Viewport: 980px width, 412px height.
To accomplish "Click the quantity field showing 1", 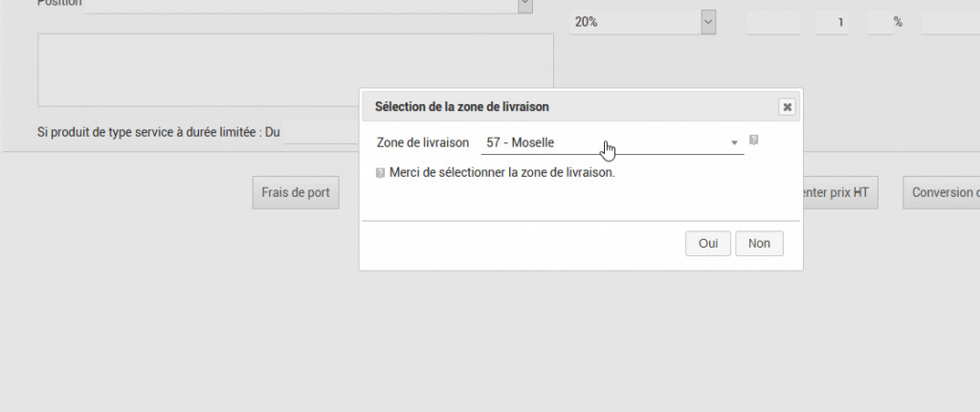I will click(833, 22).
